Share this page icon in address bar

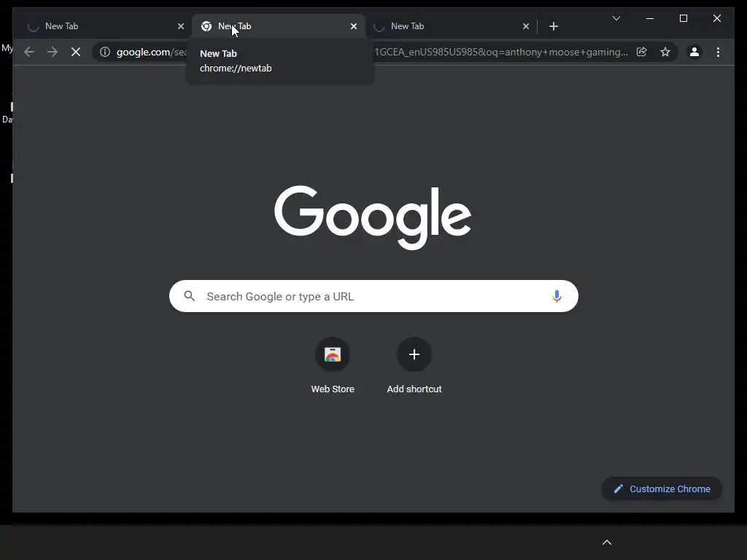coord(642,52)
